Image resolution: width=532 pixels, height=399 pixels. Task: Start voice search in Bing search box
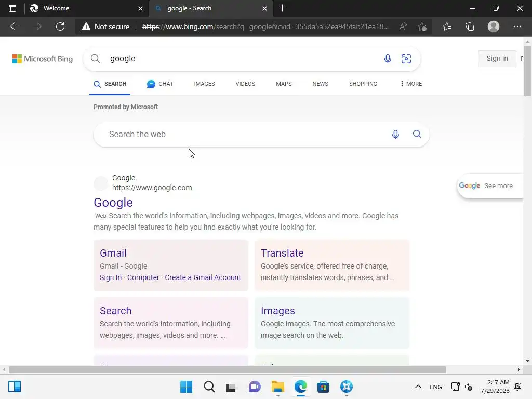click(388, 59)
